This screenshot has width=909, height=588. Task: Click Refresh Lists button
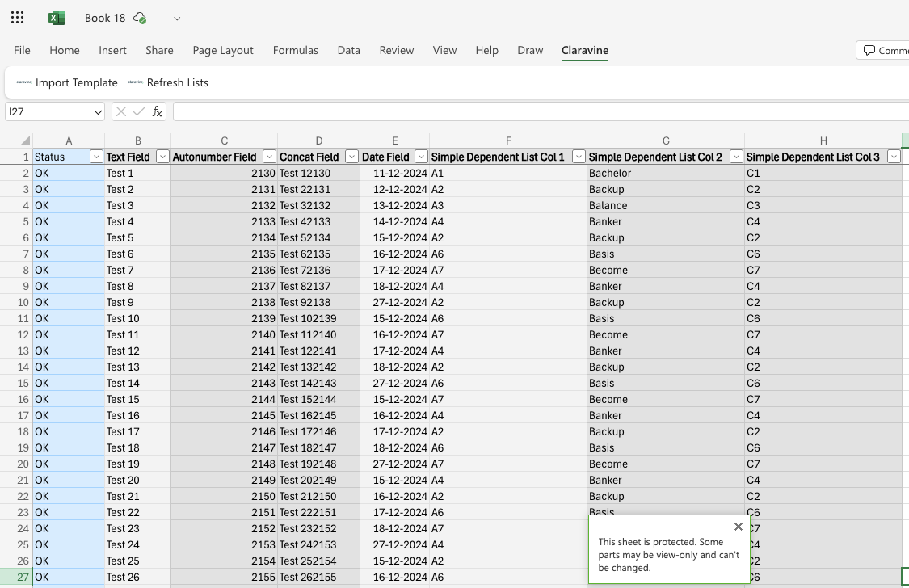(168, 83)
